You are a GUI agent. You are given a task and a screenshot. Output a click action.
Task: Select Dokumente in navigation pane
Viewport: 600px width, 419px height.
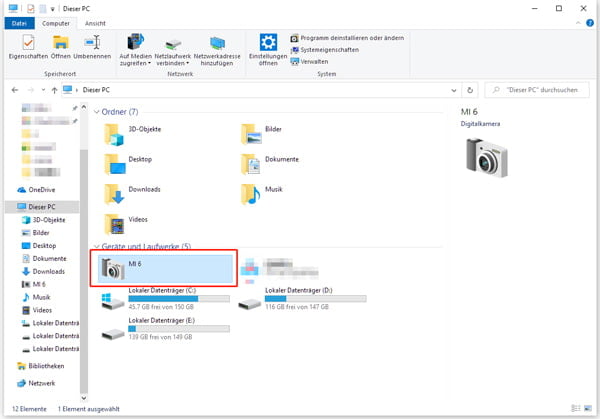tap(44, 259)
